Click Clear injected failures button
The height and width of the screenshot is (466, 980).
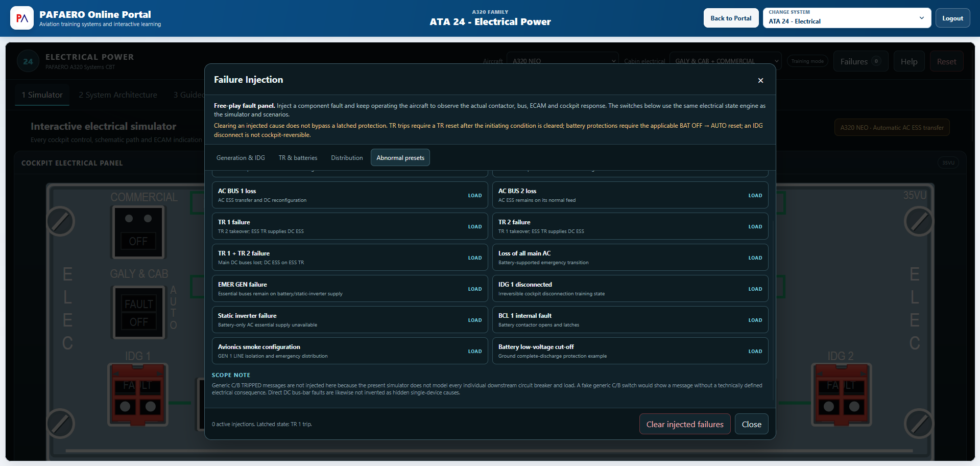[x=685, y=424]
